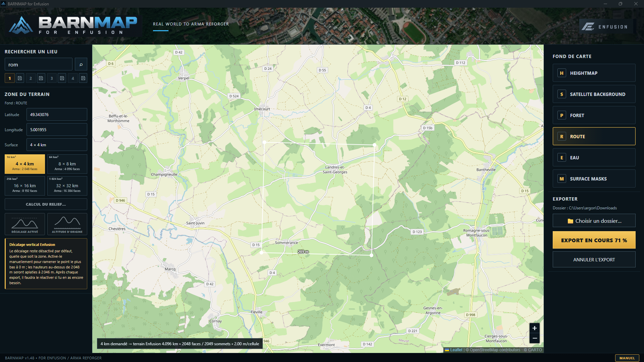Open the OpenStreetMap contributors link
644x362 pixels.
click(x=495, y=350)
